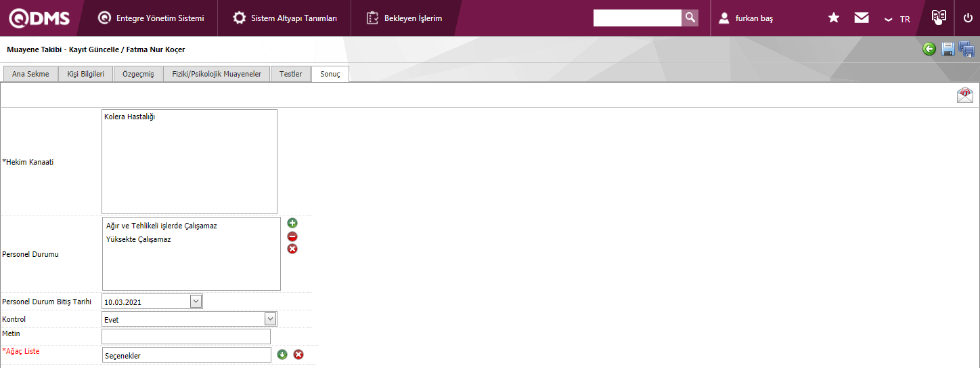Click inside the Hekim Kanaati text area
980x368 pixels.
190,161
